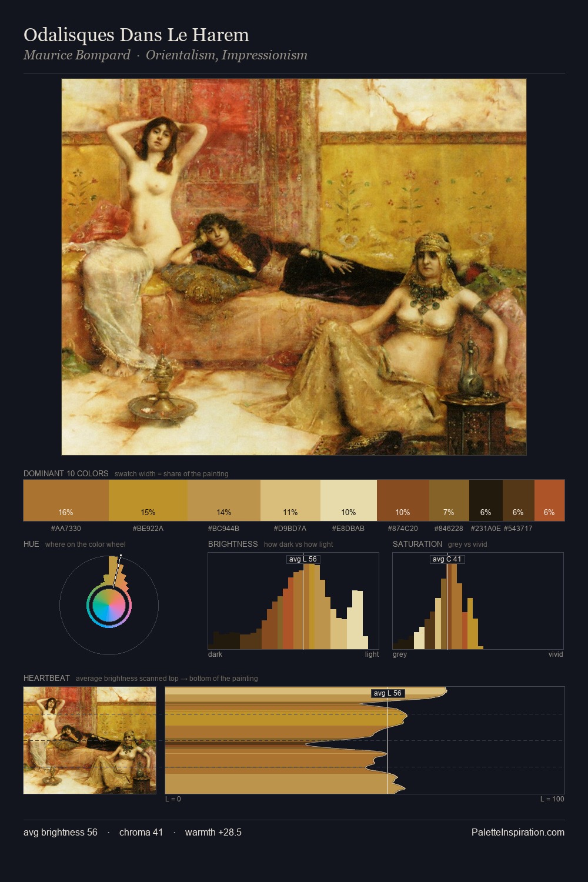Click the hex label '#D9BD7A'

[x=290, y=528]
